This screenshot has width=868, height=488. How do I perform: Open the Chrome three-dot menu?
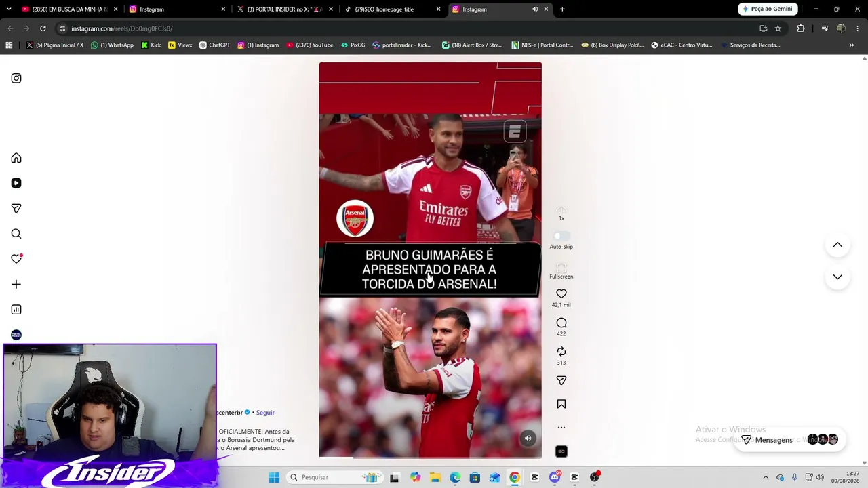[858, 28]
